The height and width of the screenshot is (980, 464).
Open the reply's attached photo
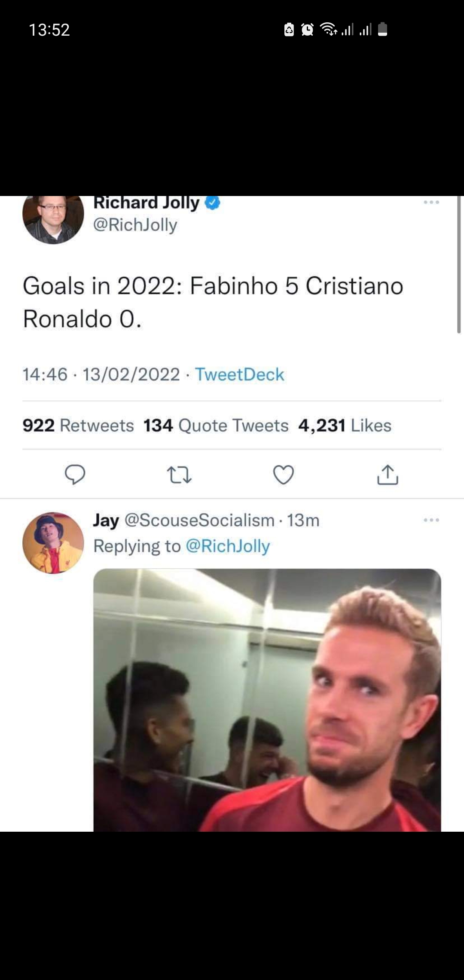[267, 700]
